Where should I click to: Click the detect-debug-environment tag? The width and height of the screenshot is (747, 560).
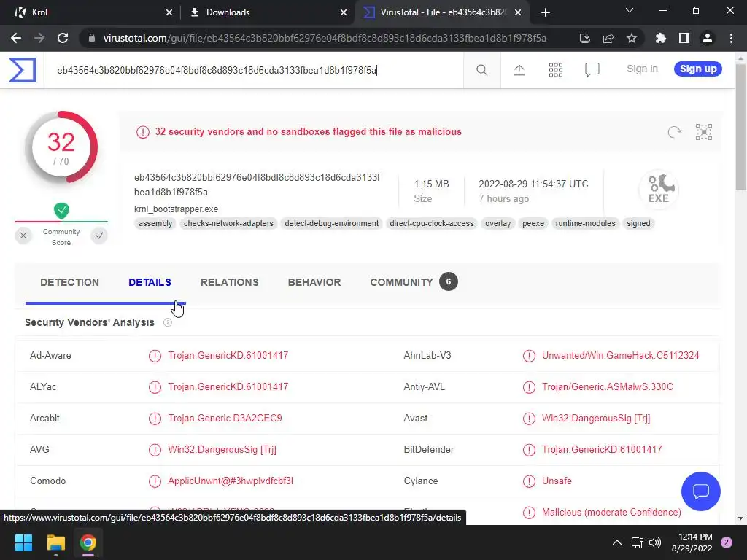(332, 223)
